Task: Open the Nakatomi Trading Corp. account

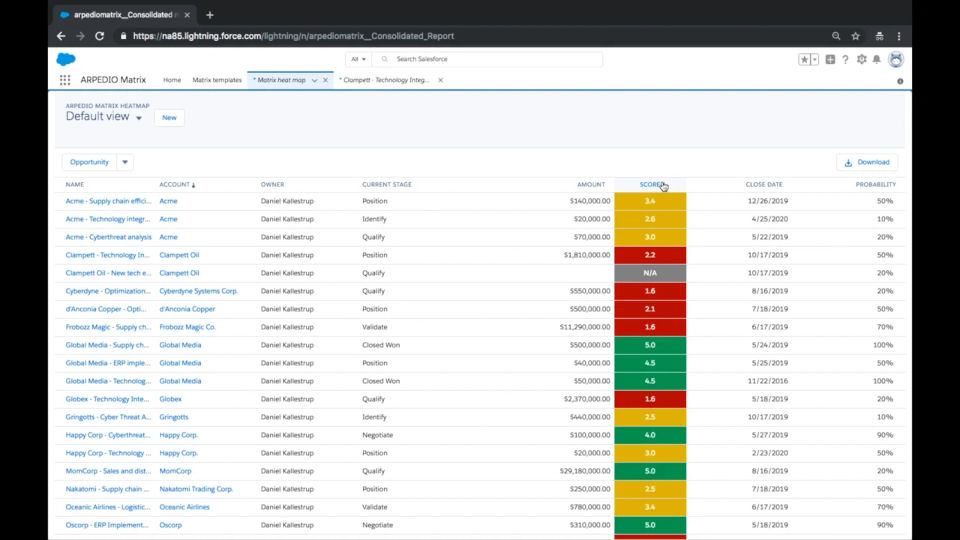Action: coord(196,489)
